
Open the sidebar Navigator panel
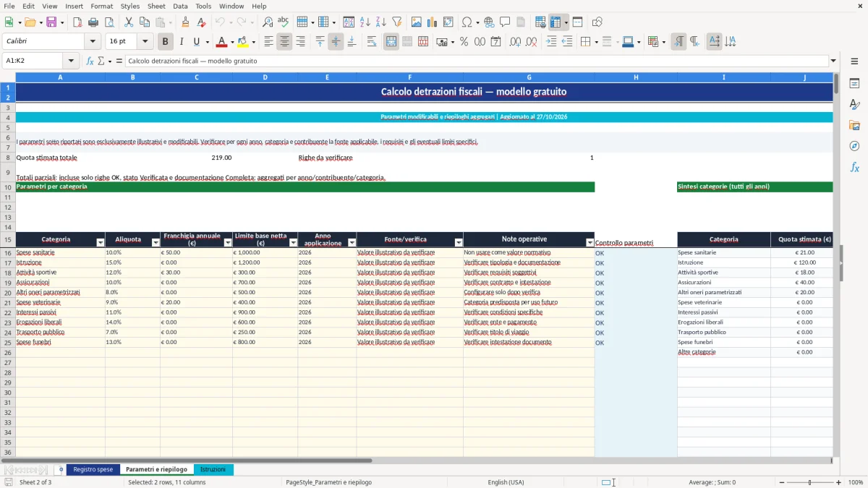pyautogui.click(x=854, y=146)
